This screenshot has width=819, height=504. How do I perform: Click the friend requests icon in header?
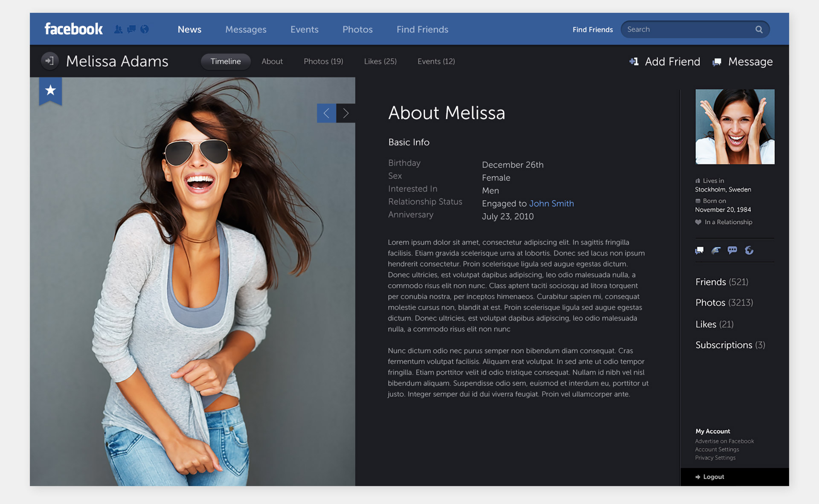pyautogui.click(x=118, y=29)
